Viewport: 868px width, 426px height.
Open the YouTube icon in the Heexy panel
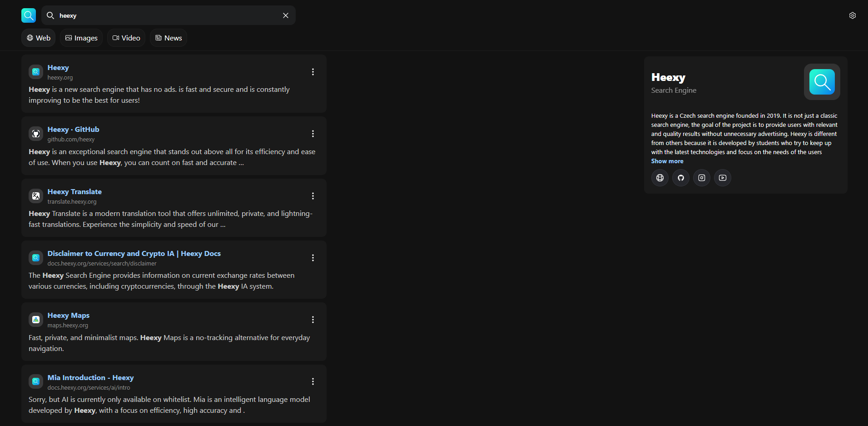pos(723,178)
